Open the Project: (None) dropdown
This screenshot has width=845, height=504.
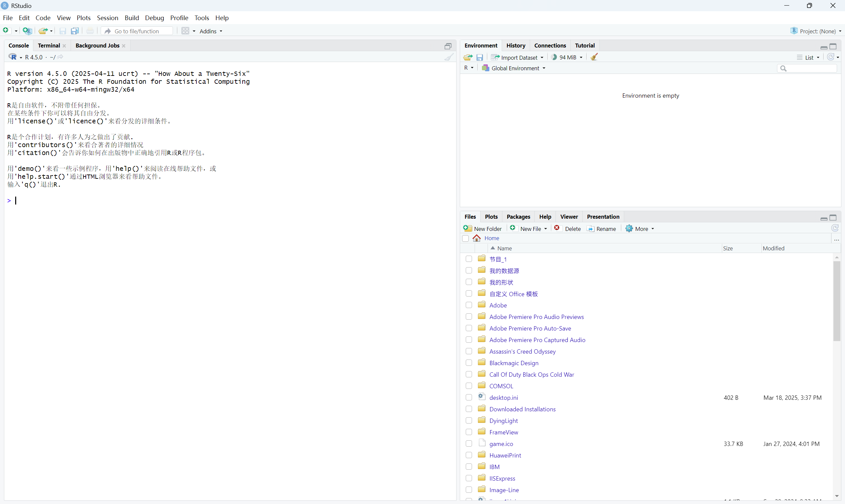816,31
